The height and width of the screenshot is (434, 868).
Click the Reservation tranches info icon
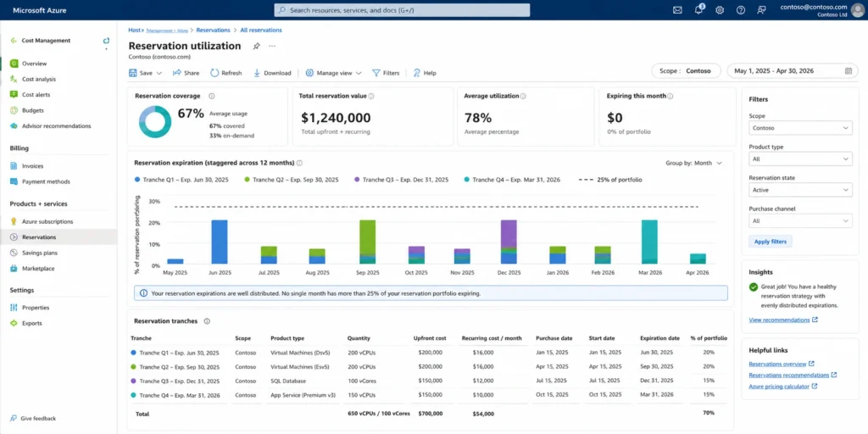click(x=207, y=321)
